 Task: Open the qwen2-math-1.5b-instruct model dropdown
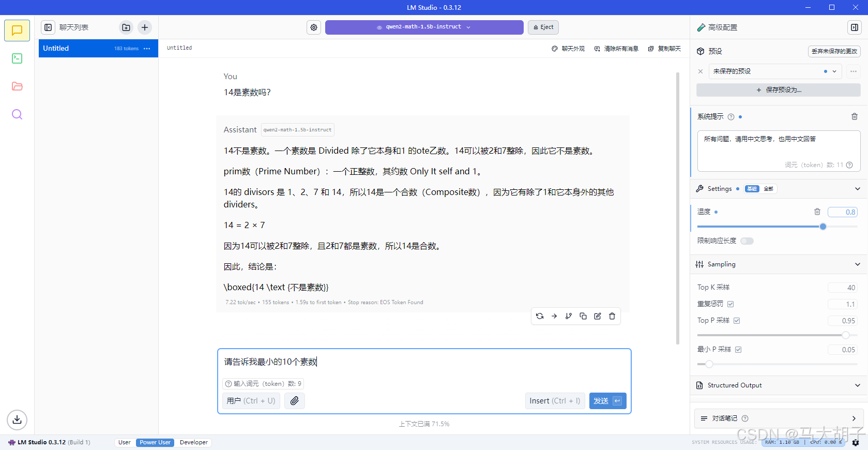[424, 27]
